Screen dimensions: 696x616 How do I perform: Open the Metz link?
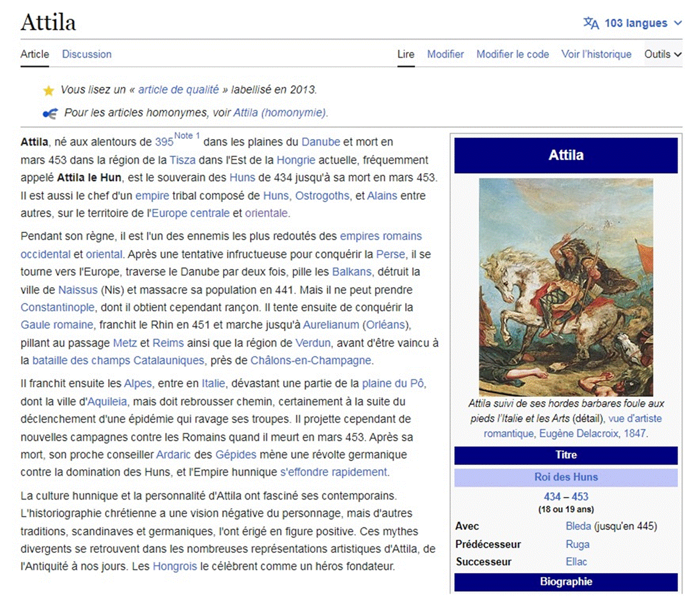(x=125, y=343)
